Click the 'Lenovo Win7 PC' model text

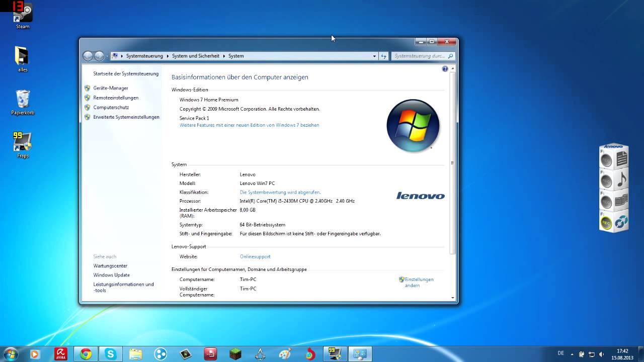[258, 183]
